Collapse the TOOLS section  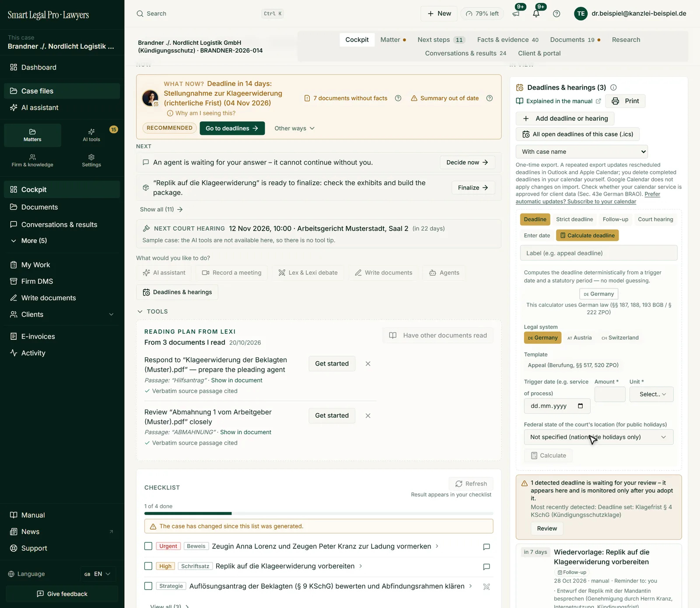[x=153, y=312]
